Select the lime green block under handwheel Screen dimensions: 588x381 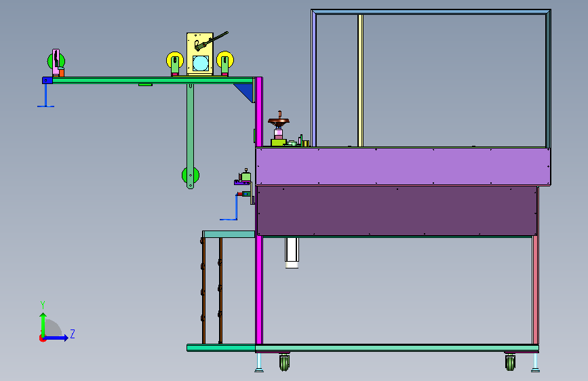click(x=278, y=142)
